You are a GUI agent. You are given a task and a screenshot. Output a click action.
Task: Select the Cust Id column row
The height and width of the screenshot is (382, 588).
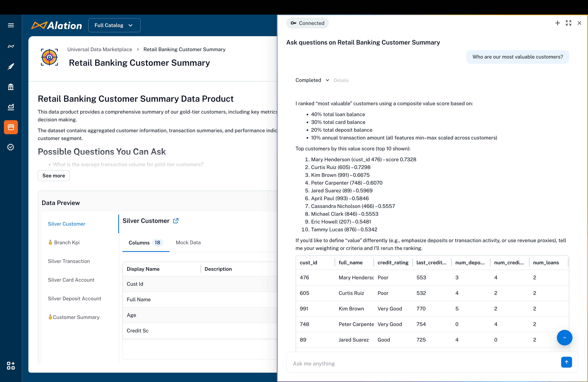coord(200,284)
